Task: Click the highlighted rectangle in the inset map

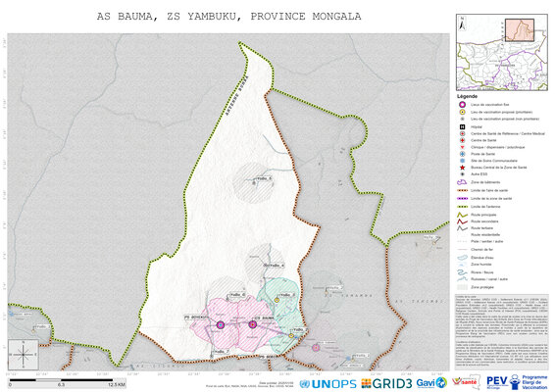Action: tap(520, 30)
